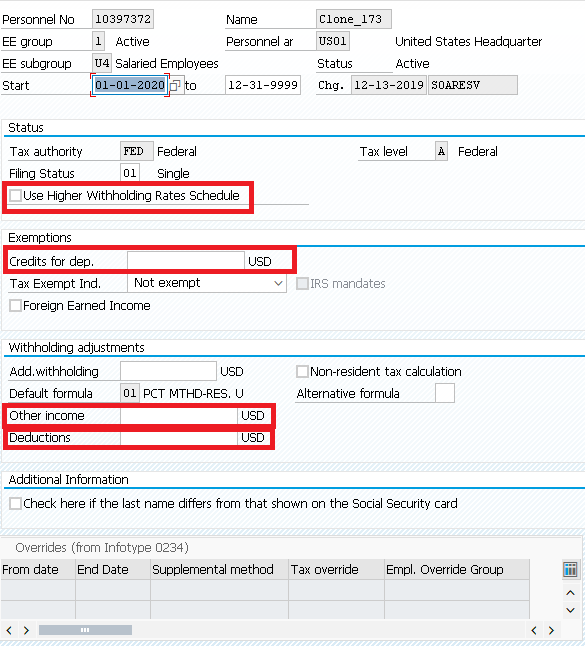Viewport: 585px width, 646px height.
Task: Click the Personnel area US01 field
Action: [x=333, y=41]
